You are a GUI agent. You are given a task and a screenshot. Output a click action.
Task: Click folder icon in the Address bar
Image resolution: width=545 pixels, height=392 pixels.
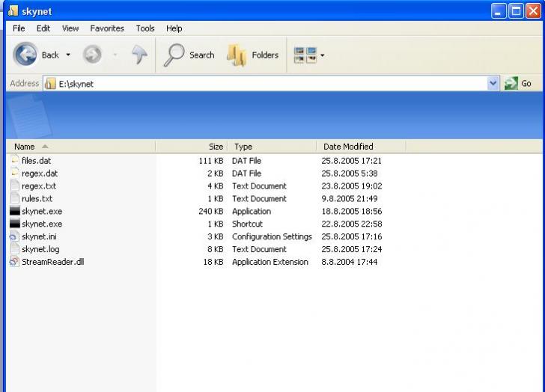50,84
